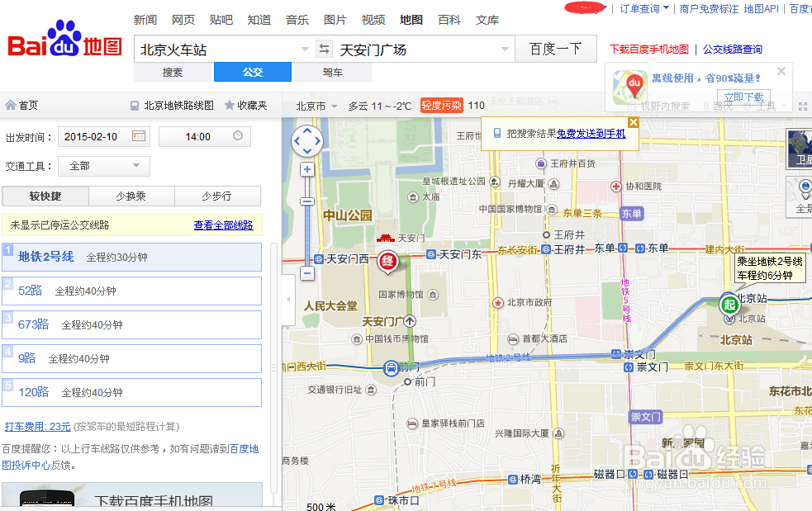Expand route 2 52路 details
The image size is (812, 511).
click(x=132, y=291)
